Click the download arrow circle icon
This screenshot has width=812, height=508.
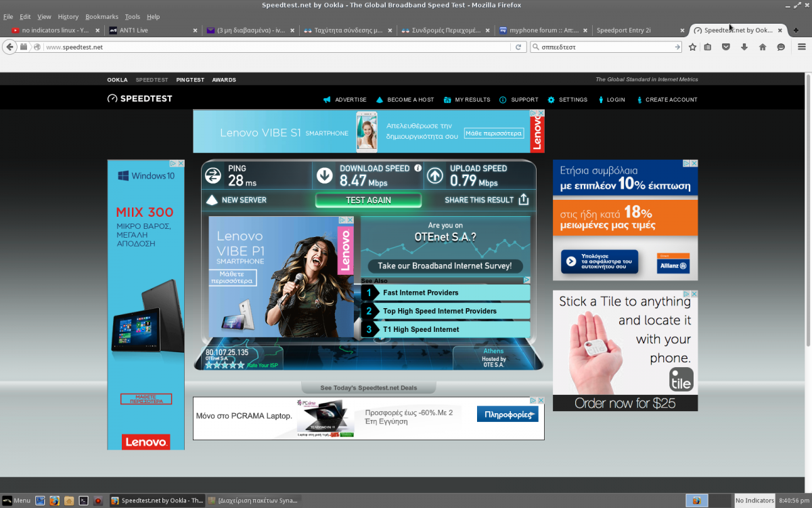coord(325,175)
